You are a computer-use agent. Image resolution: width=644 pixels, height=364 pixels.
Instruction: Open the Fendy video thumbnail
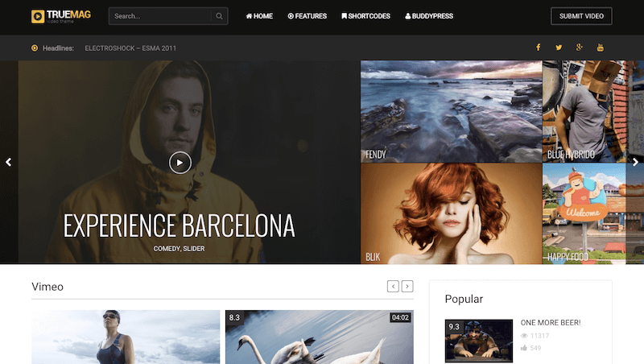(x=450, y=111)
